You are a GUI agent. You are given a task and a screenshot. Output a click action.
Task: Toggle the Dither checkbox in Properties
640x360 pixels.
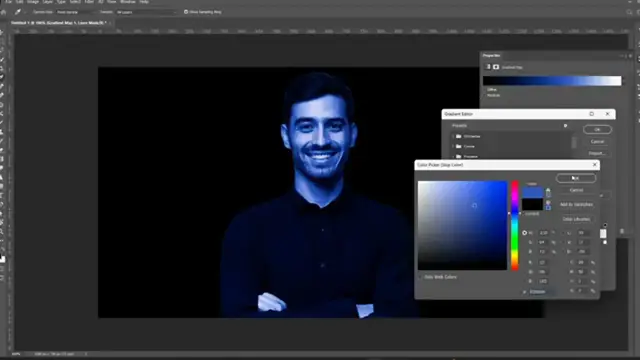(485, 89)
